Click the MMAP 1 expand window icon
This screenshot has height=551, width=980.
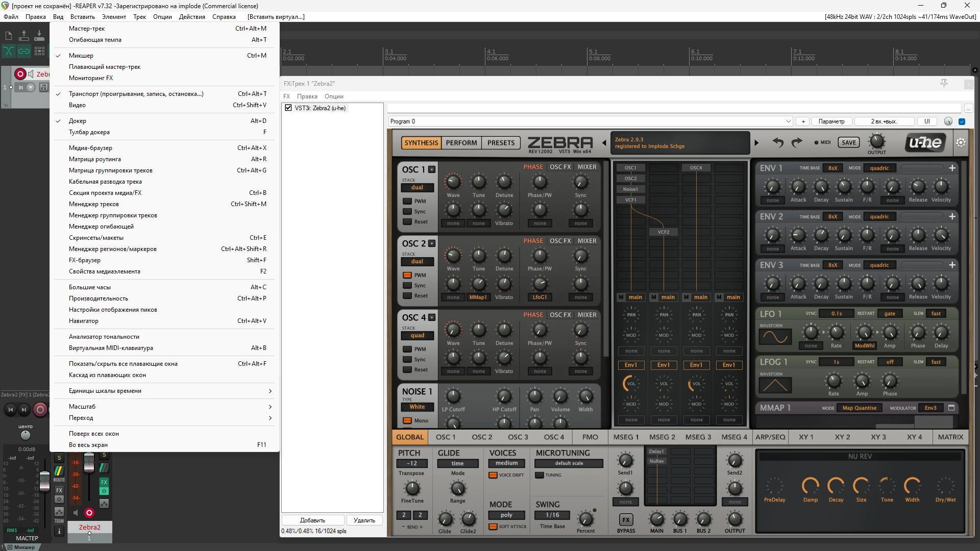[951, 408]
